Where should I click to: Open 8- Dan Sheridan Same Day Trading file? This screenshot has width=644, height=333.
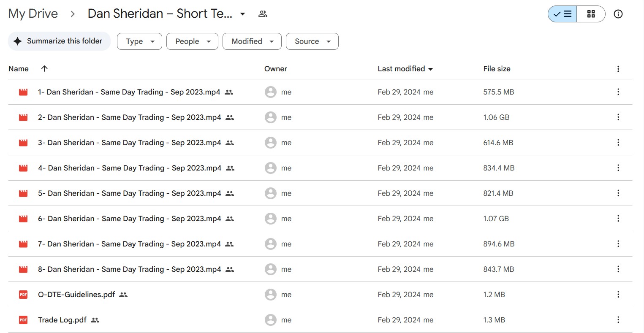(129, 269)
